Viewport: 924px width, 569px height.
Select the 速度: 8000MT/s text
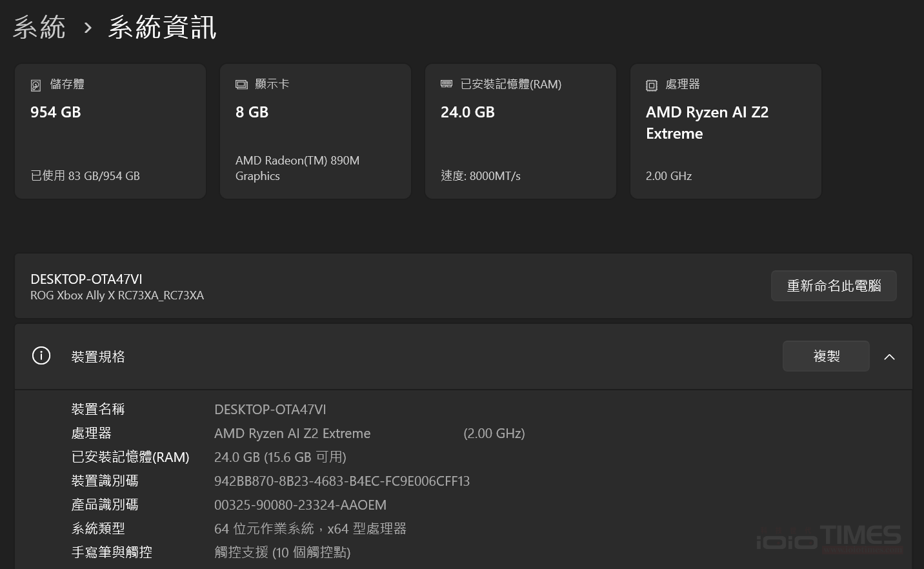tap(481, 175)
